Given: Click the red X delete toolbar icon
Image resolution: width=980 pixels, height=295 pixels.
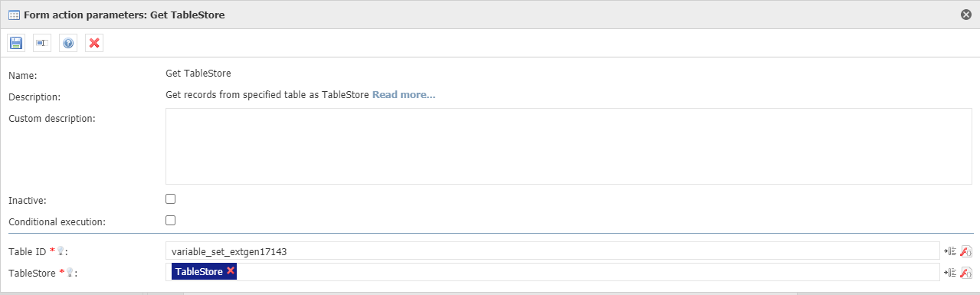Looking at the screenshot, I should (x=94, y=43).
